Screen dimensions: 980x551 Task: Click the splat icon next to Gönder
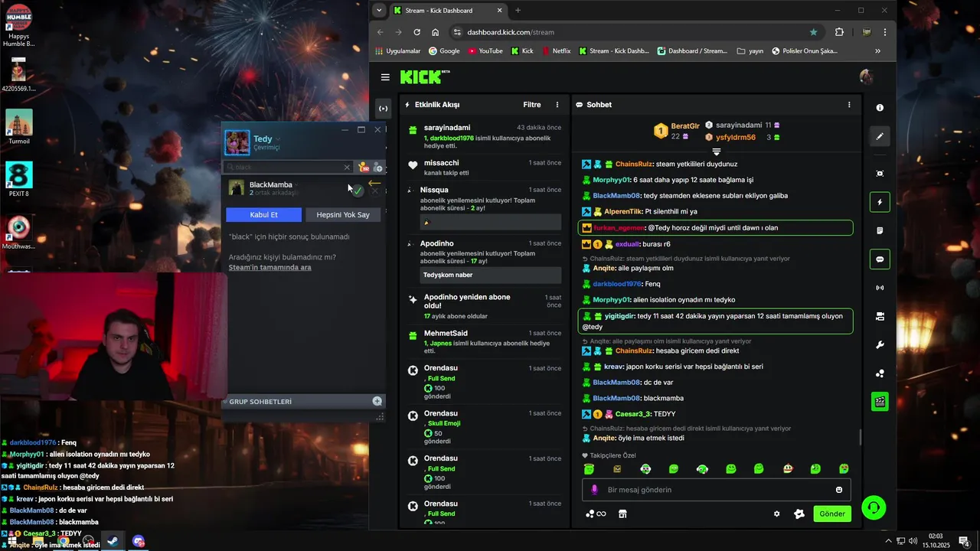799,514
